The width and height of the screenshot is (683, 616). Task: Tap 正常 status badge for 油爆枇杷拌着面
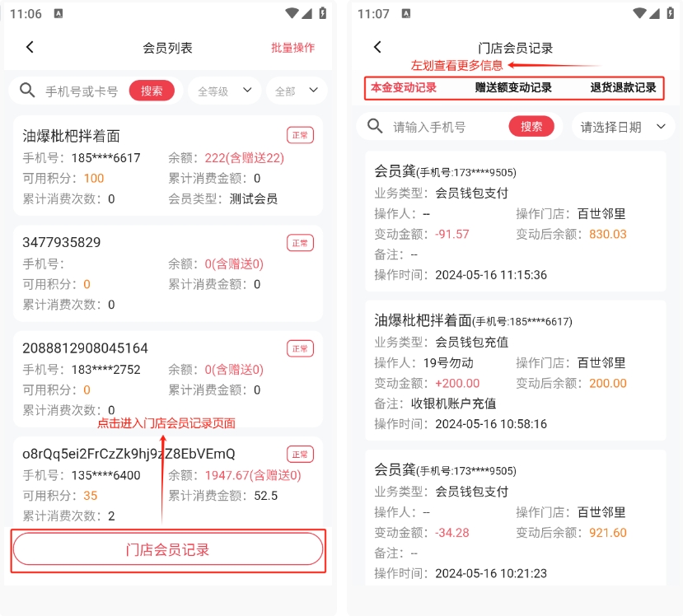(x=300, y=135)
